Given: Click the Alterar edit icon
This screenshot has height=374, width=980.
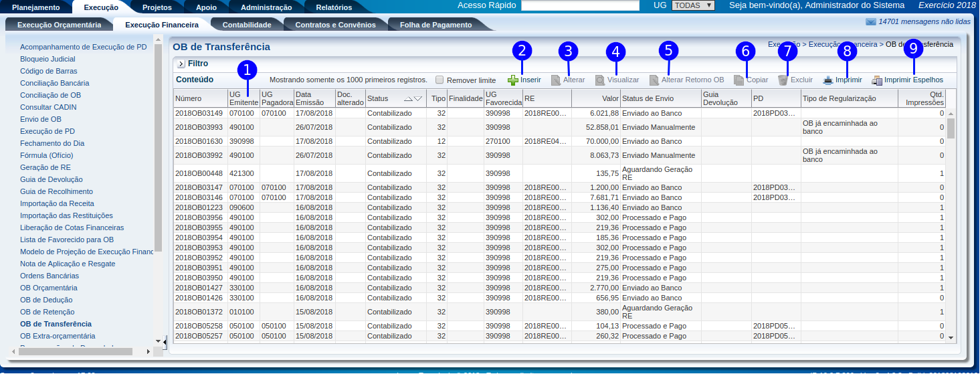Looking at the screenshot, I should coord(556,80).
